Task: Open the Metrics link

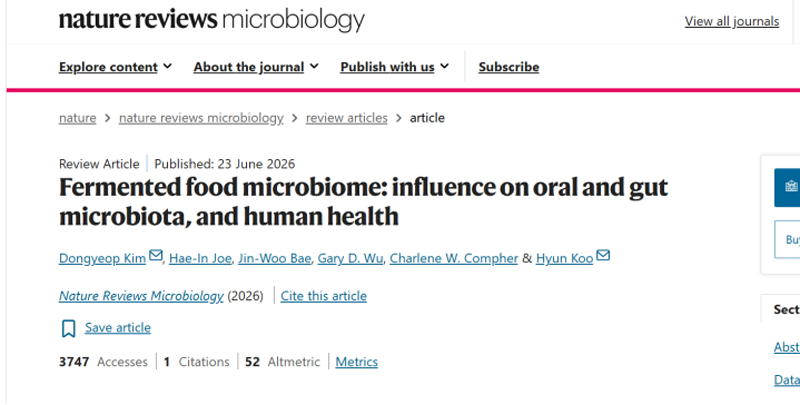Action: click(357, 362)
